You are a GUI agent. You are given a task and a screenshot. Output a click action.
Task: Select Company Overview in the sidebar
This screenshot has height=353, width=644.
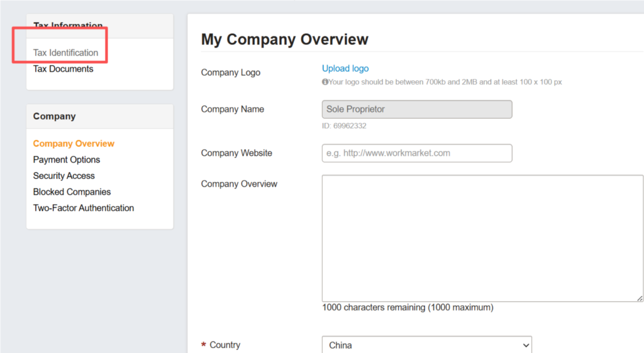[74, 144]
